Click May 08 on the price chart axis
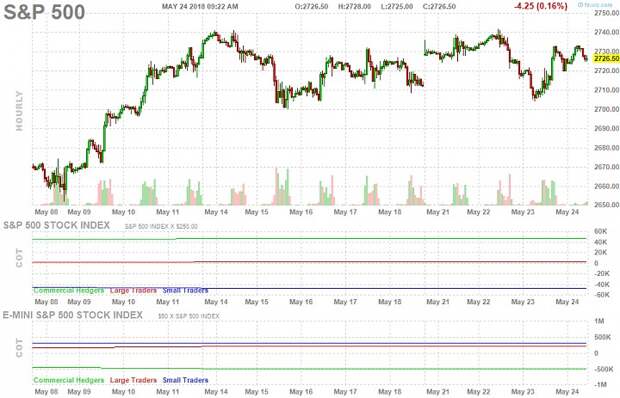Viewport: 620px width, 398px height. 46,212
